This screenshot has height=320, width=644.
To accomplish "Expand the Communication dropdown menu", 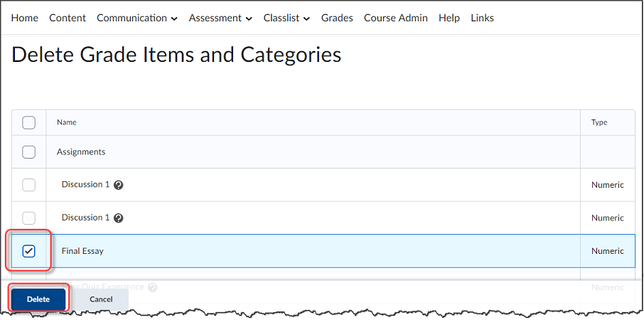I will pos(137,18).
